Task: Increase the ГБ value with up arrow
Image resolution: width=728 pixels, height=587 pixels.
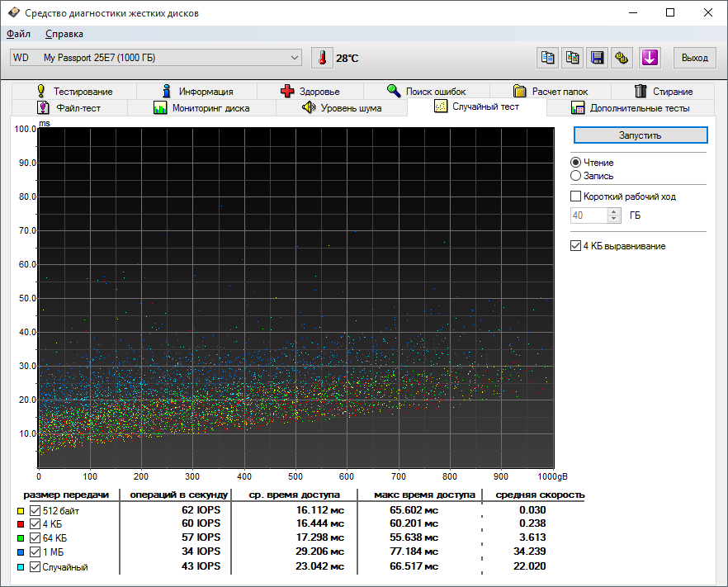Action: [613, 211]
